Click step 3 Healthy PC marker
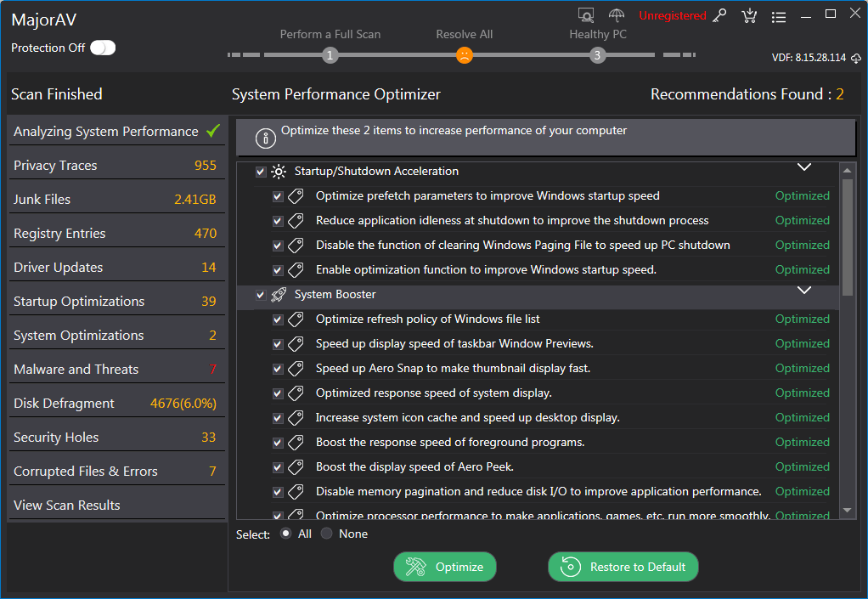This screenshot has width=868, height=599. [597, 55]
